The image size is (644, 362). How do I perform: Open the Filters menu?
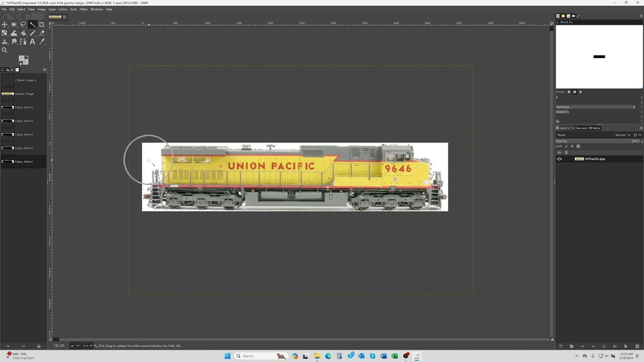[x=84, y=9]
